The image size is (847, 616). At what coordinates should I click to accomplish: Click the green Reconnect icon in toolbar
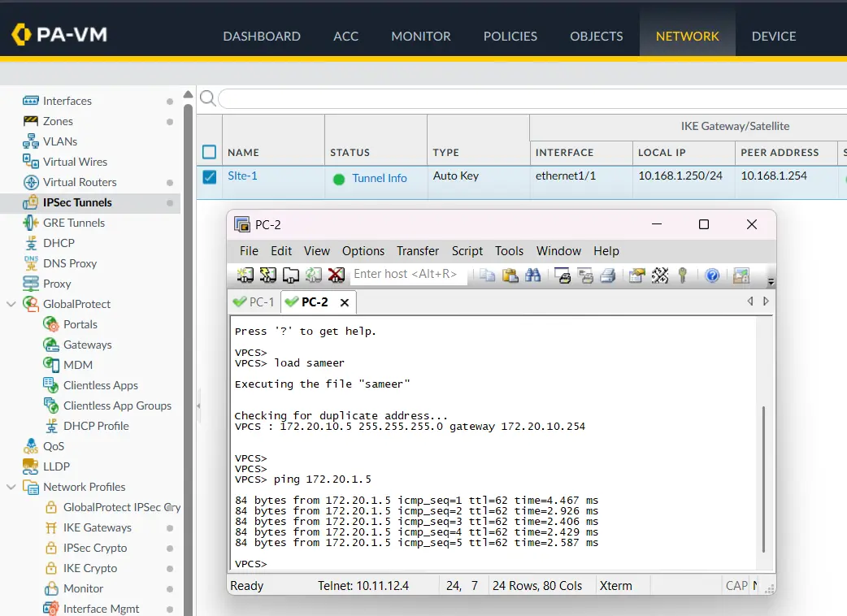[x=313, y=275]
